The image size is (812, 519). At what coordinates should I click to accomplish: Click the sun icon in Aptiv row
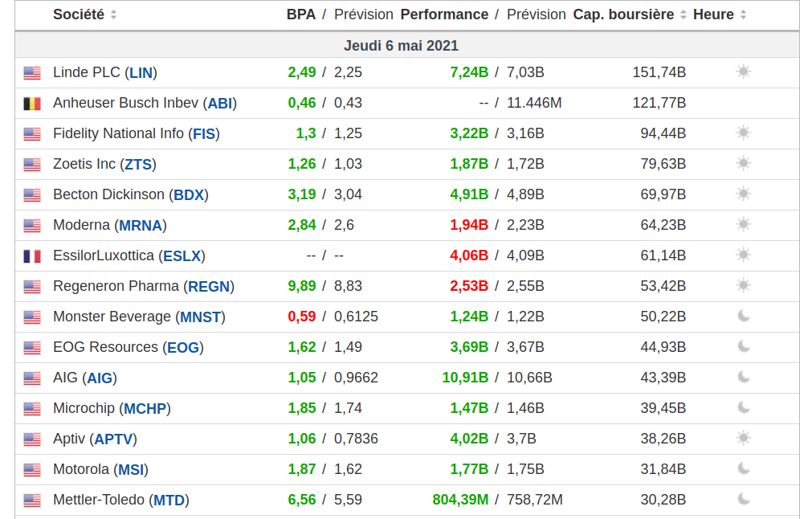click(743, 438)
